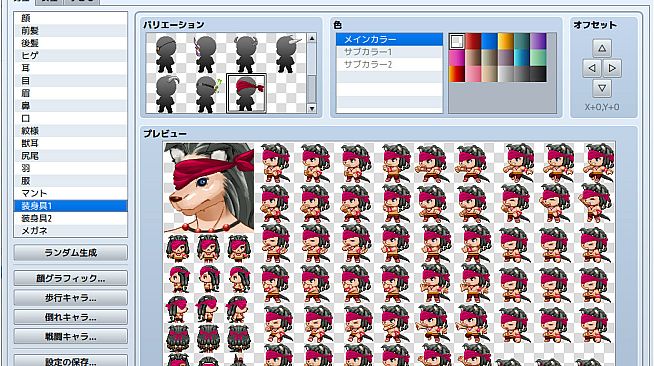The image size is (654, 366).
Task: Select 耳 in the parts list
Action: click(x=70, y=68)
